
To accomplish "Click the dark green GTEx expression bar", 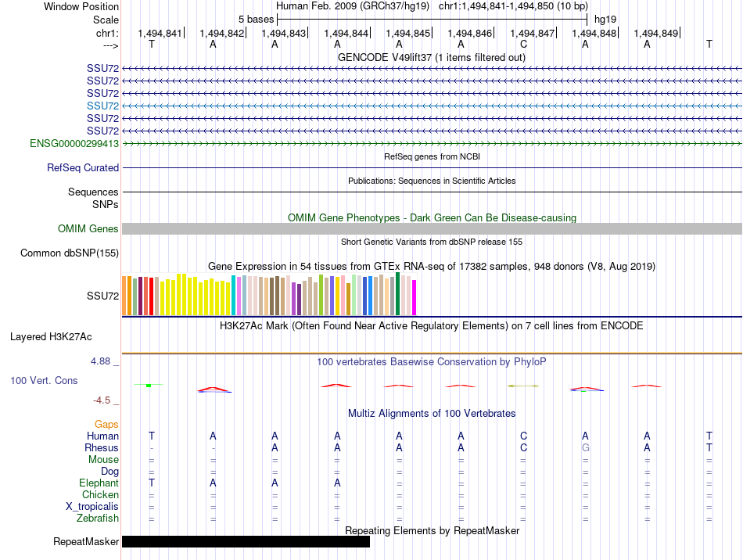I will pos(398,294).
